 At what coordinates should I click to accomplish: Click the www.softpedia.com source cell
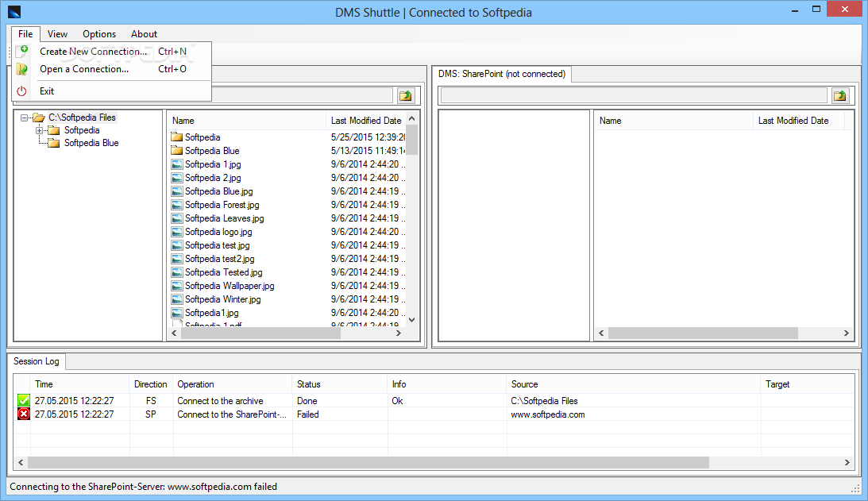point(547,414)
